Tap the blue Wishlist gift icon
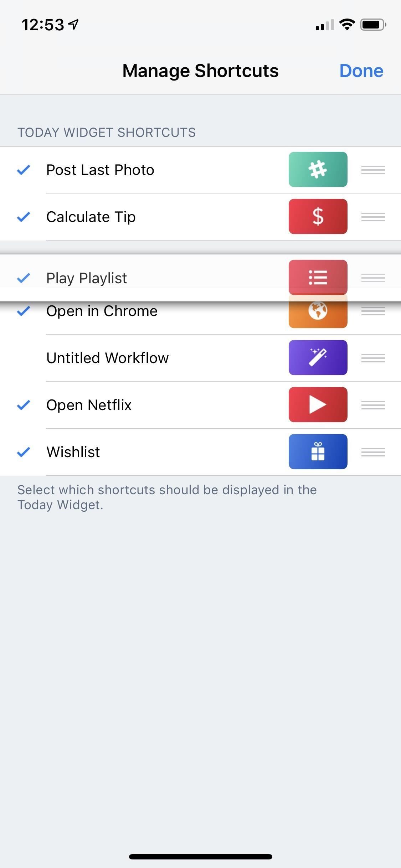 pyautogui.click(x=318, y=451)
